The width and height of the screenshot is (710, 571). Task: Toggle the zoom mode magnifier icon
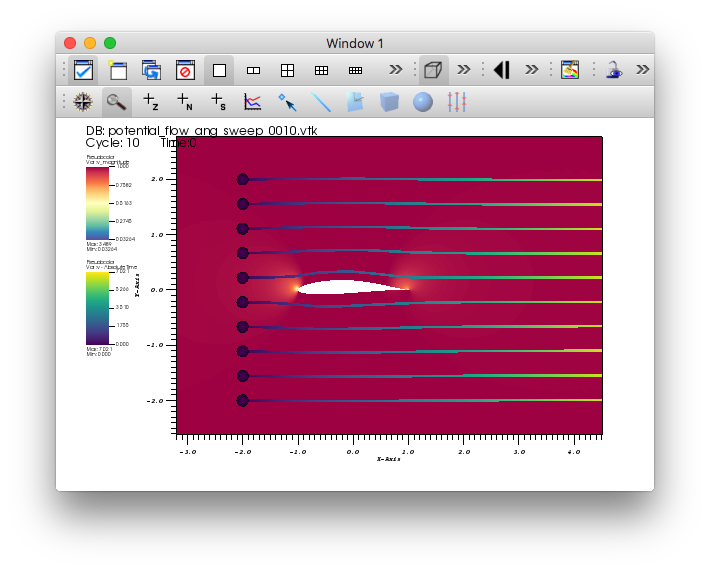[x=116, y=102]
